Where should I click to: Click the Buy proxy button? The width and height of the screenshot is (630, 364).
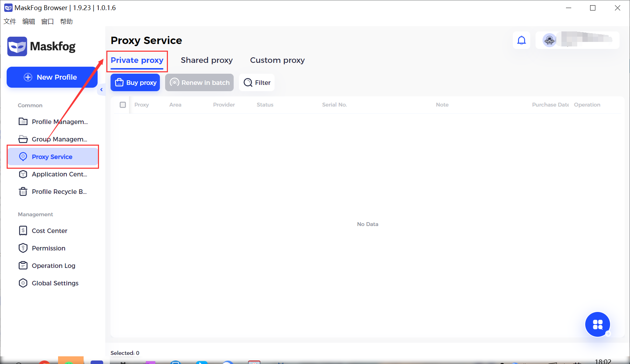coord(135,82)
